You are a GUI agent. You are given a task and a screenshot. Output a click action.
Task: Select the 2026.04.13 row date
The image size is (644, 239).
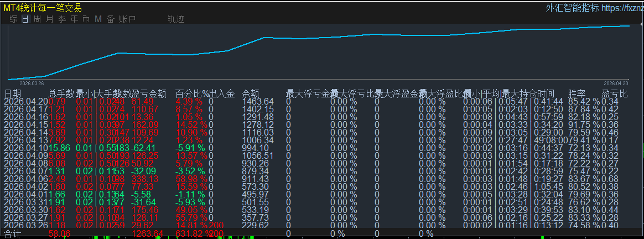[x=26, y=141]
